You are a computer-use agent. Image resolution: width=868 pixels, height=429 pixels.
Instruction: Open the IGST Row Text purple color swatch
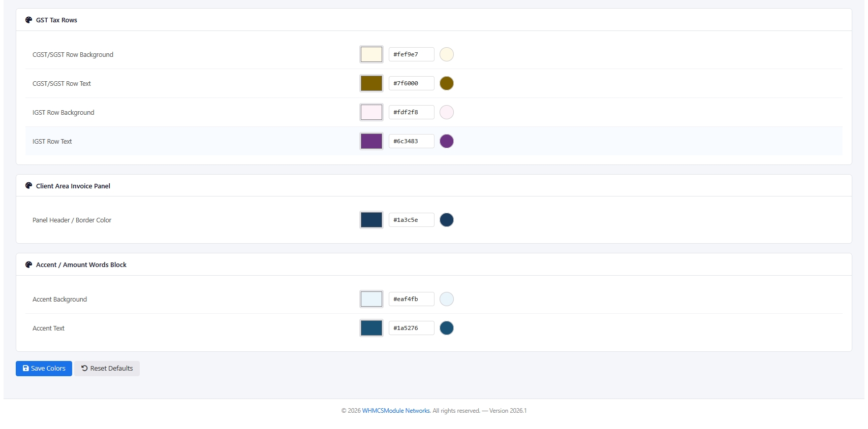(x=371, y=141)
